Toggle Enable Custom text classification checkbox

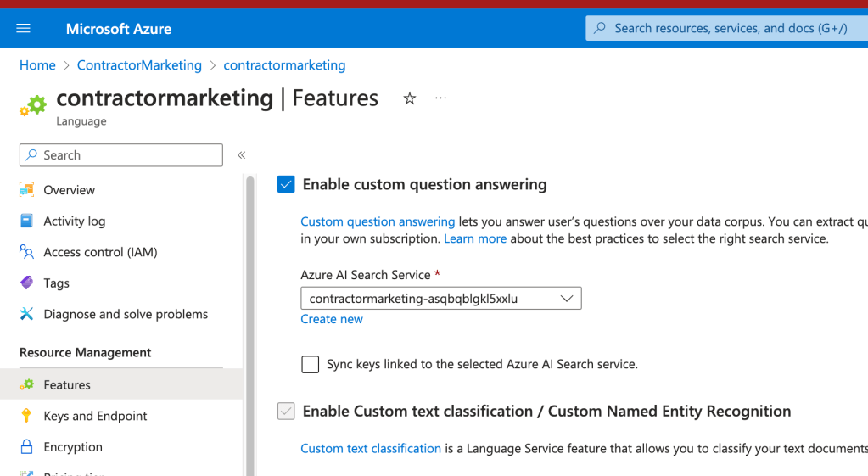pos(286,412)
